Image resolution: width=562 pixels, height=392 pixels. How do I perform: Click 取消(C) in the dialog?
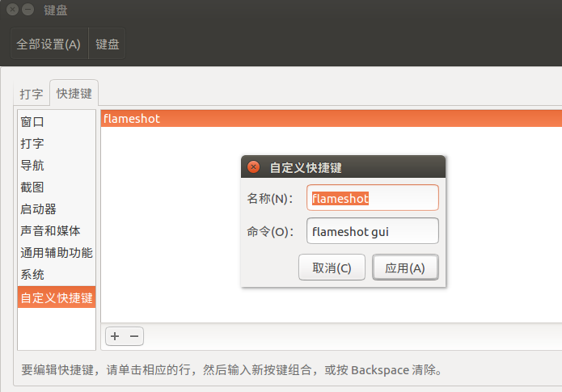tap(332, 268)
